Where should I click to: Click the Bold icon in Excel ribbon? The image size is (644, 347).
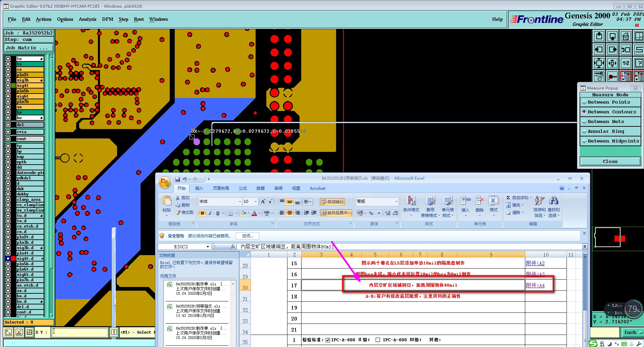202,213
